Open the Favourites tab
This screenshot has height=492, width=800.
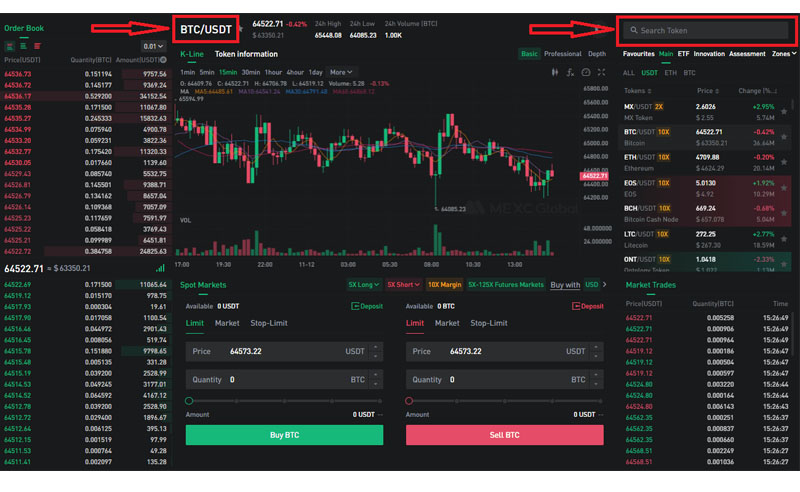coord(639,54)
